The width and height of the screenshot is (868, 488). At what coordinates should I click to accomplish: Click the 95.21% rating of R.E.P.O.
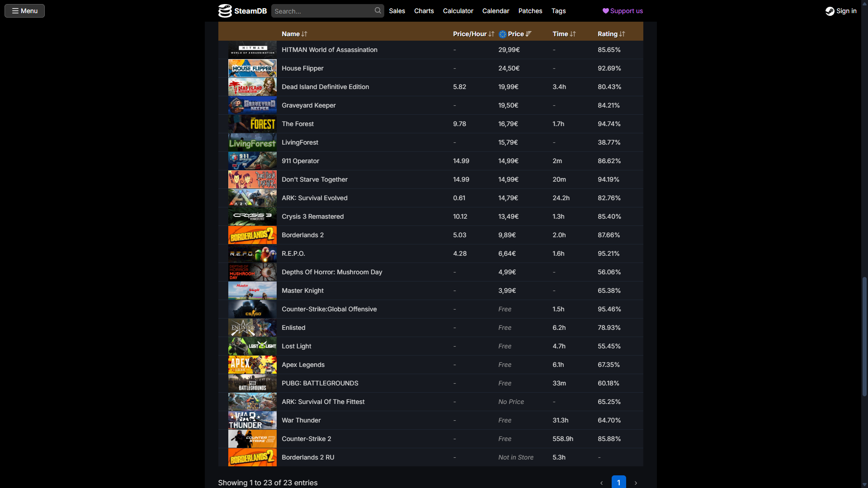tap(609, 253)
